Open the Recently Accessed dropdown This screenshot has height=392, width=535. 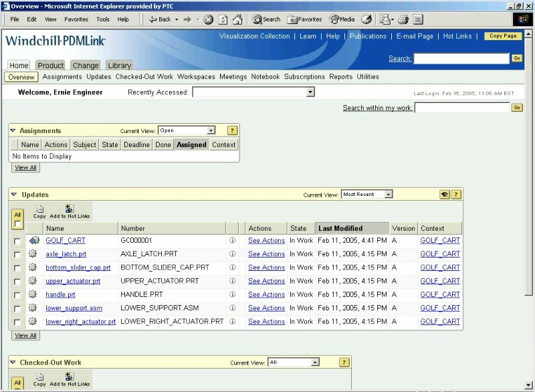pyautogui.click(x=310, y=92)
